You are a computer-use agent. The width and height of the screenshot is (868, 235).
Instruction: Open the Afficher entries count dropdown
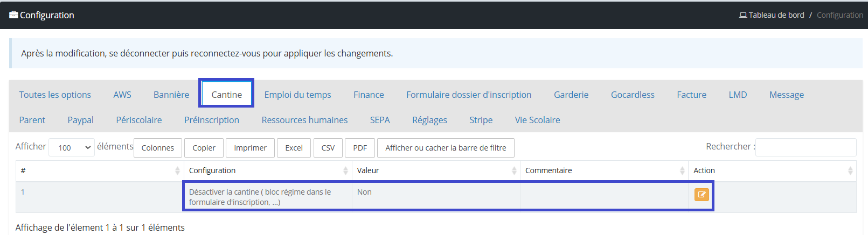(x=72, y=147)
